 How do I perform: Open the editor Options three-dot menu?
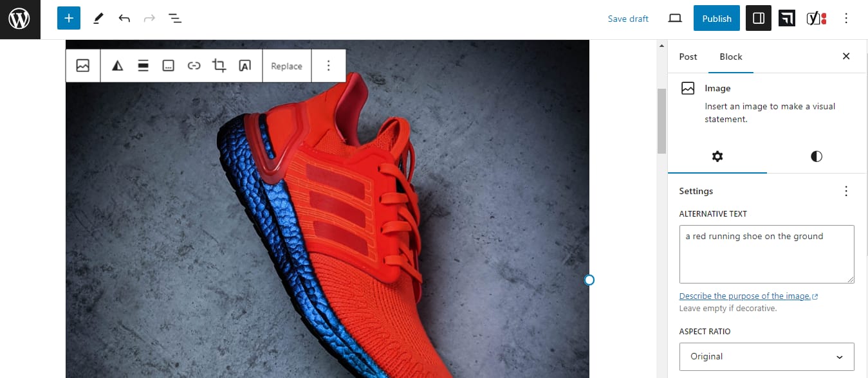[x=846, y=19]
